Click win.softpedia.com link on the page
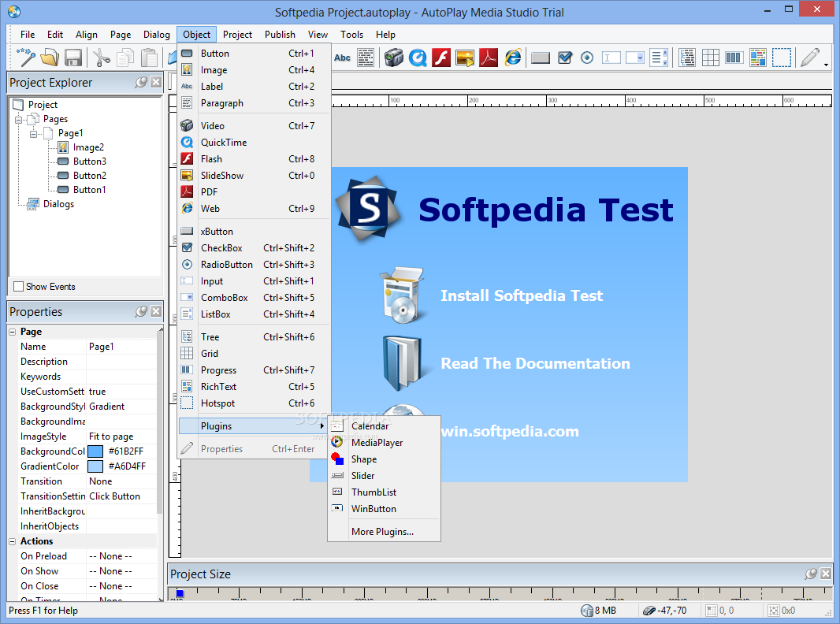This screenshot has height=624, width=840. point(510,431)
